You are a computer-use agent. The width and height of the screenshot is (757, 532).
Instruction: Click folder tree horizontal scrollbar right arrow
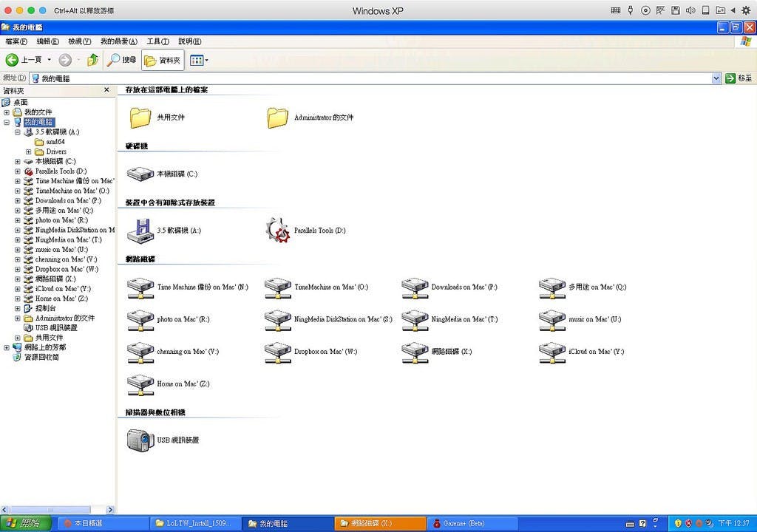(111, 510)
